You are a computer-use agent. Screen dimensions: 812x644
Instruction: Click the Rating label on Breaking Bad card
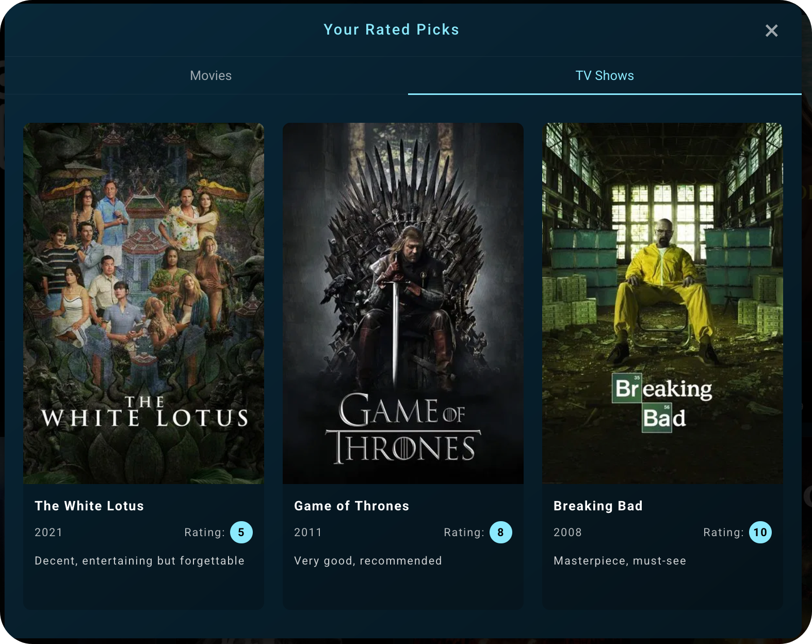point(723,533)
